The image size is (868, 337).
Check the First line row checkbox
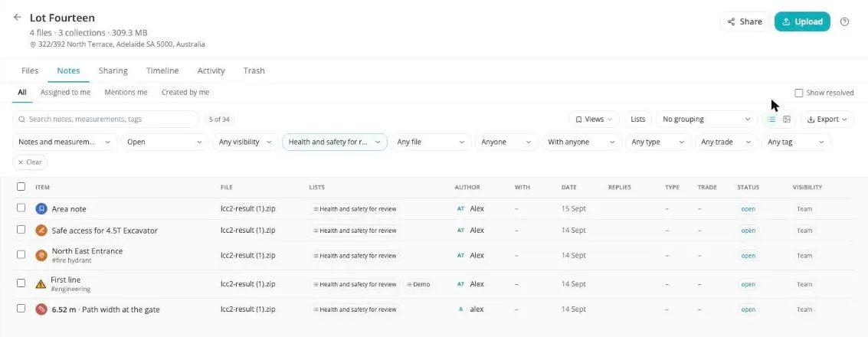21,283
